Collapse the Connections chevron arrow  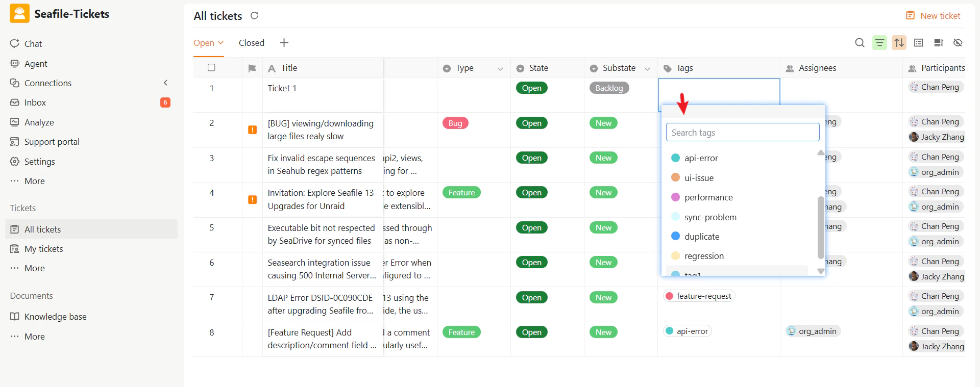165,83
